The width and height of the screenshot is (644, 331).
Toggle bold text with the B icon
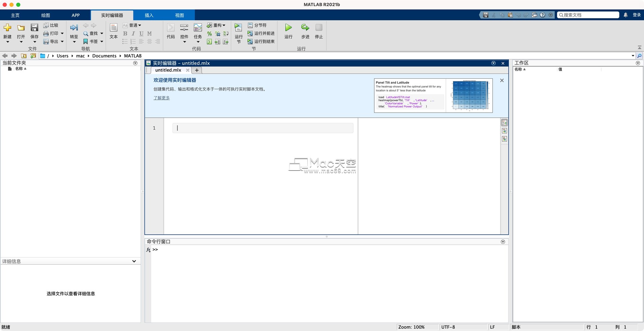(125, 34)
